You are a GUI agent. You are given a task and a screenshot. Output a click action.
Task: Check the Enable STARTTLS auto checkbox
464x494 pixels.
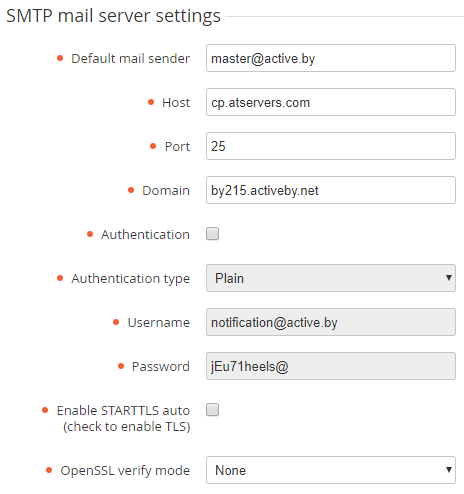(212, 410)
